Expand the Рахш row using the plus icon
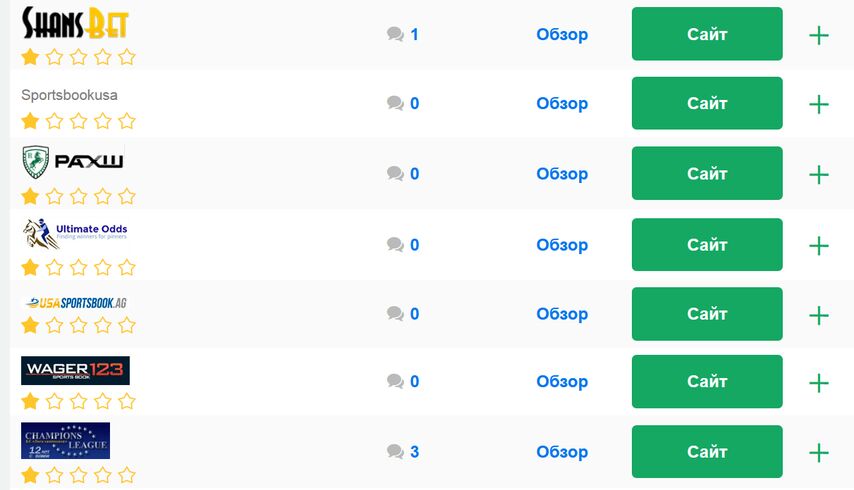The height and width of the screenshot is (490, 854). (x=819, y=175)
